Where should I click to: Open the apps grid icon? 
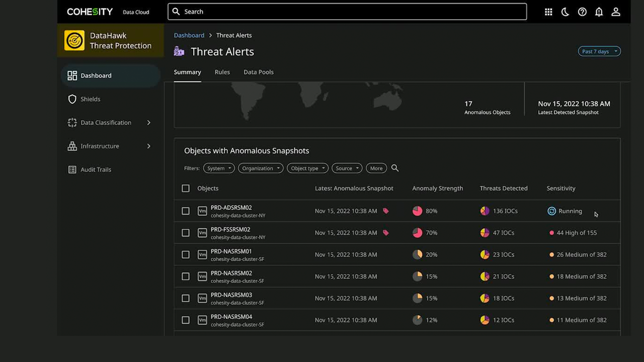click(548, 12)
